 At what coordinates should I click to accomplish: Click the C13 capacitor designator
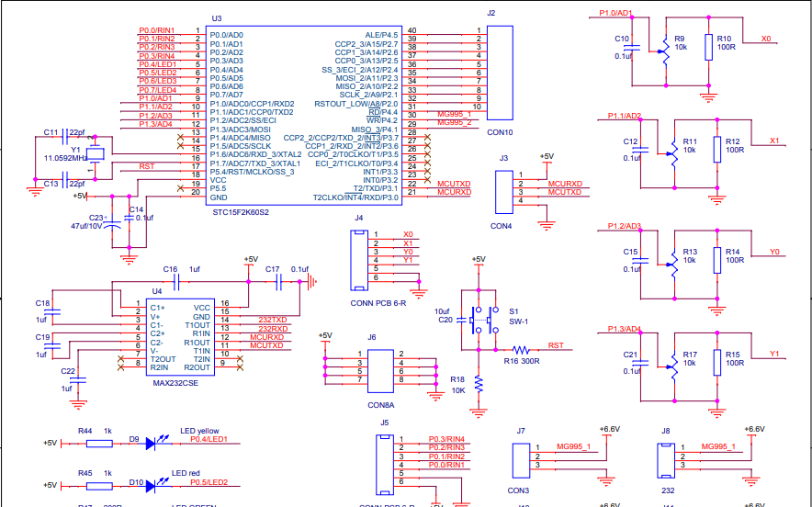(51, 184)
